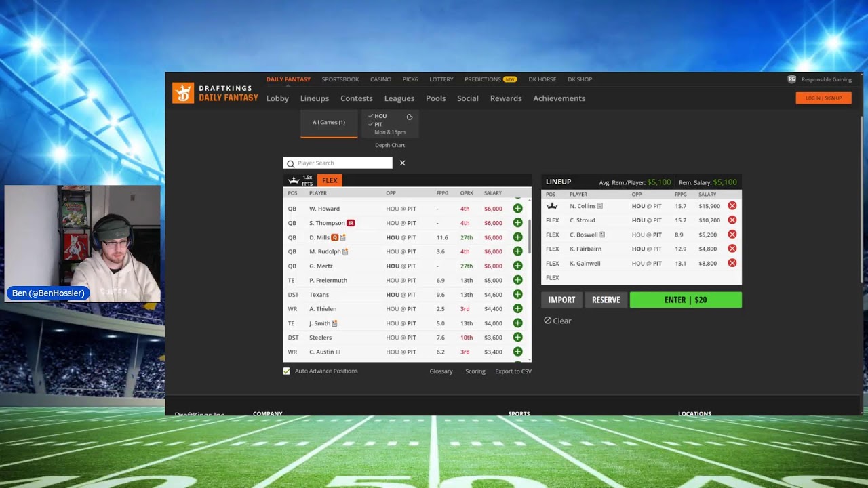This screenshot has width=868, height=488.
Task: Add A. Thielen with the plus icon
Action: pyautogui.click(x=517, y=308)
